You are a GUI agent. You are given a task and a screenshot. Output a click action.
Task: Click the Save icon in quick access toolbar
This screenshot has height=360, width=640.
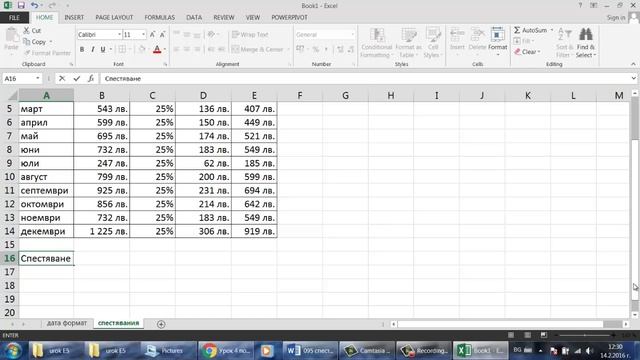click(21, 5)
